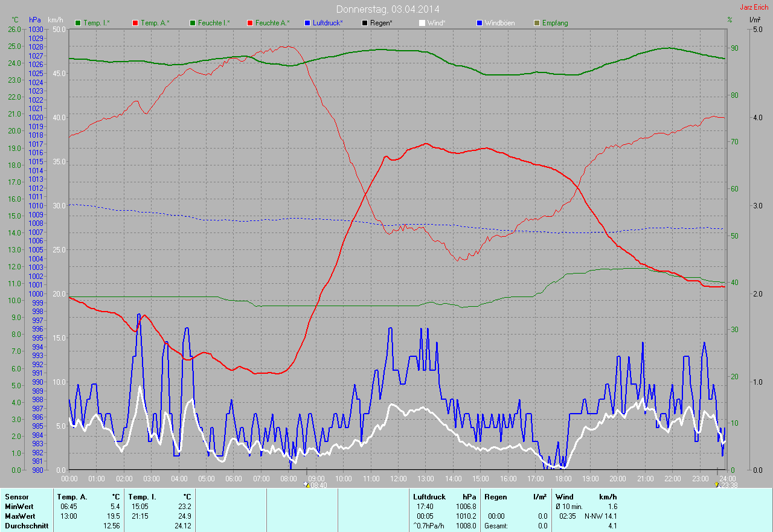Click the blue Windböen legend swatch
Viewport: 773px width, 532px height.
click(480, 23)
